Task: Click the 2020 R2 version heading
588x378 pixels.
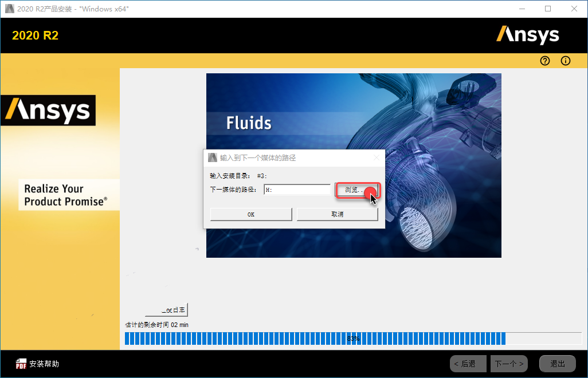Action: [x=36, y=35]
